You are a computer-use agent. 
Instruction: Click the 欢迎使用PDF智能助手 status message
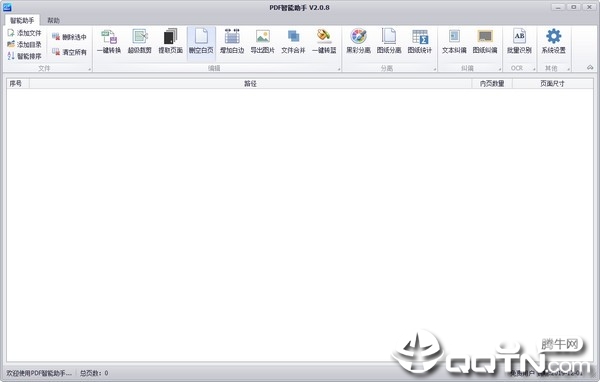point(39,373)
